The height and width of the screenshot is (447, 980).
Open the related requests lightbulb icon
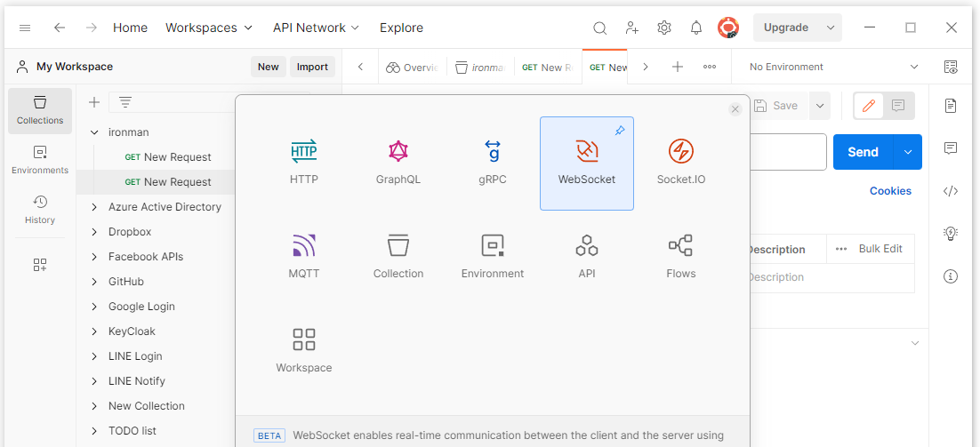pyautogui.click(x=951, y=234)
